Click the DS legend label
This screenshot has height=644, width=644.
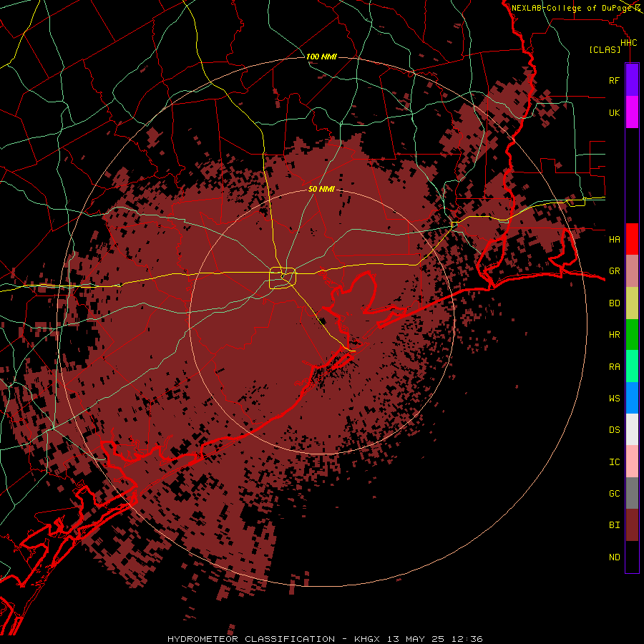click(x=614, y=430)
